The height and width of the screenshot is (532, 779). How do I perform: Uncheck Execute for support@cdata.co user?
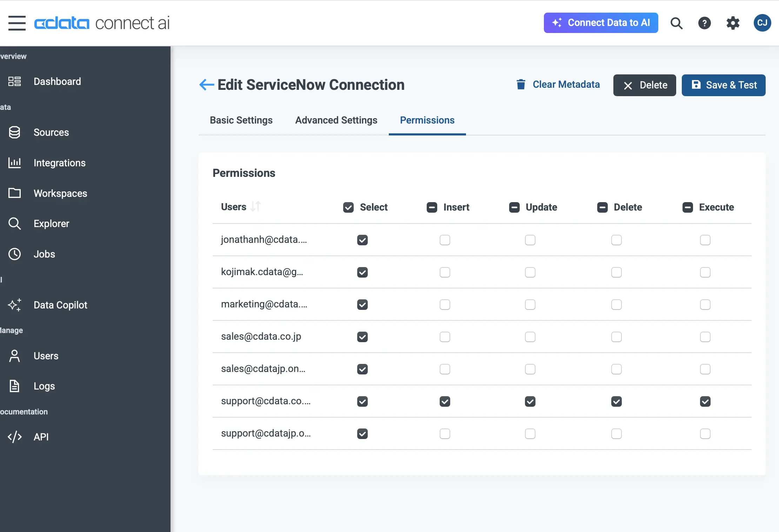[705, 401]
